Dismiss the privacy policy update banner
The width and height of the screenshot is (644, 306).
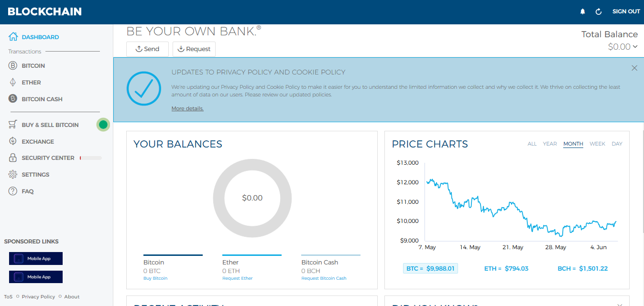pyautogui.click(x=634, y=68)
